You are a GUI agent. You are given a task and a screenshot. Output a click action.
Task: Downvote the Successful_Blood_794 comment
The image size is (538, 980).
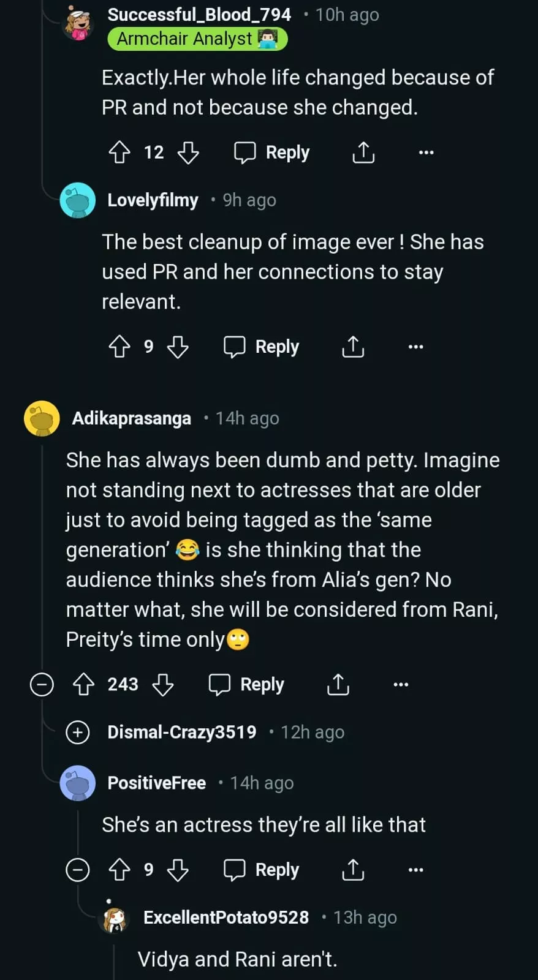(x=188, y=153)
